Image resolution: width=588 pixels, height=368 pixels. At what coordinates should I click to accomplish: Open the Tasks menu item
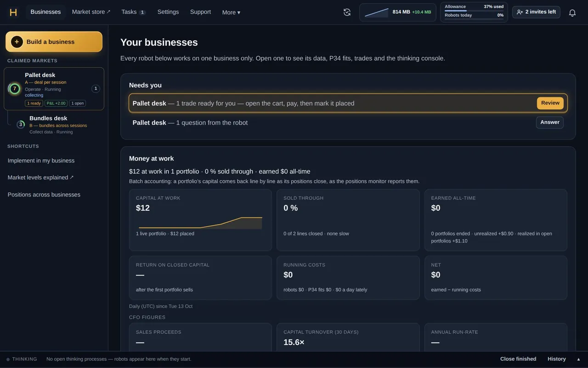133,12
